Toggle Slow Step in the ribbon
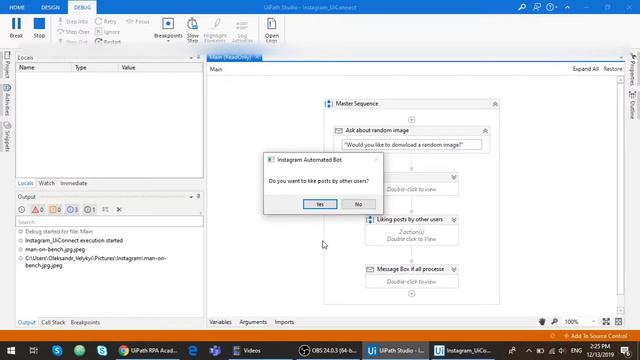The width and height of the screenshot is (640, 360). click(x=193, y=30)
